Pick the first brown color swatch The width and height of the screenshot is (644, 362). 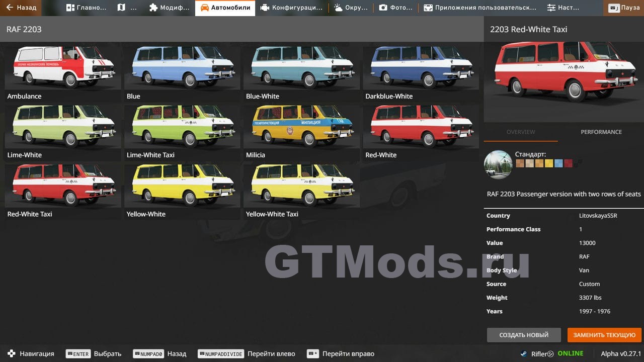tap(519, 163)
